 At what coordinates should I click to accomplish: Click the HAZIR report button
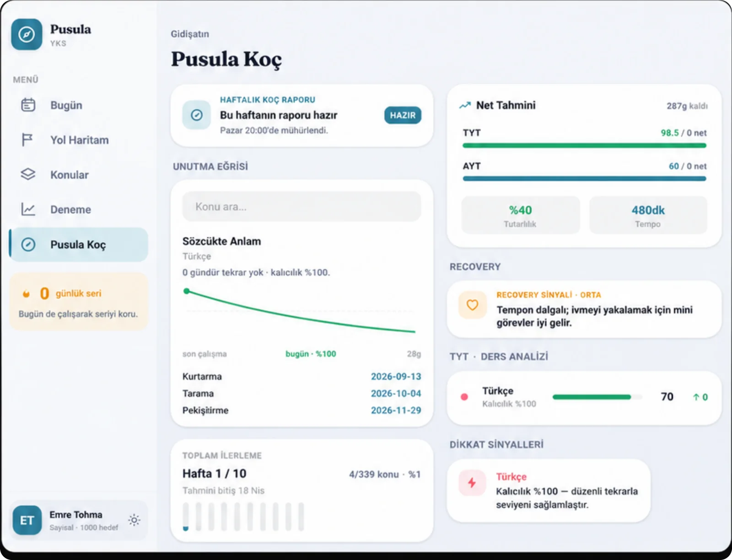click(x=403, y=115)
